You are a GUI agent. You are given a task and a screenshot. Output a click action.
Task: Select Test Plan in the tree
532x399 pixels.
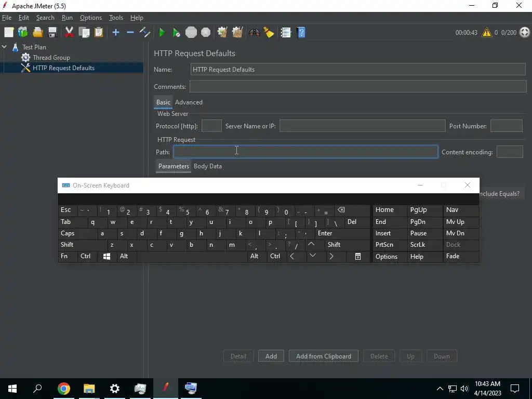[x=34, y=47]
